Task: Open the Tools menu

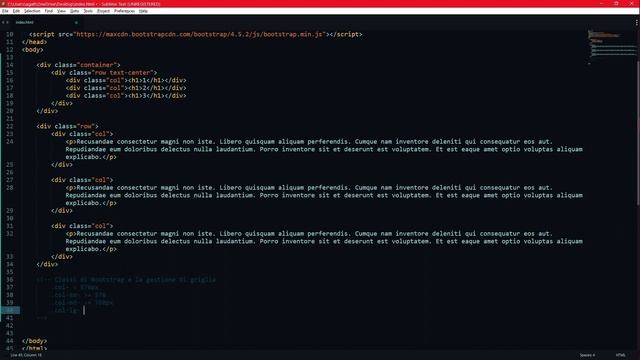Action: point(88,11)
